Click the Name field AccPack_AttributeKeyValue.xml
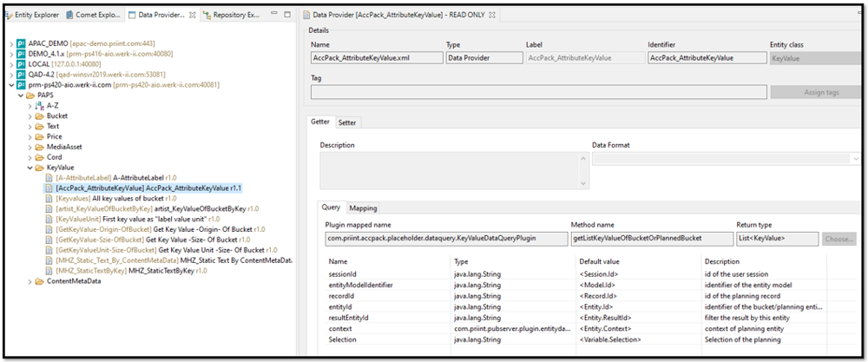 [x=377, y=57]
